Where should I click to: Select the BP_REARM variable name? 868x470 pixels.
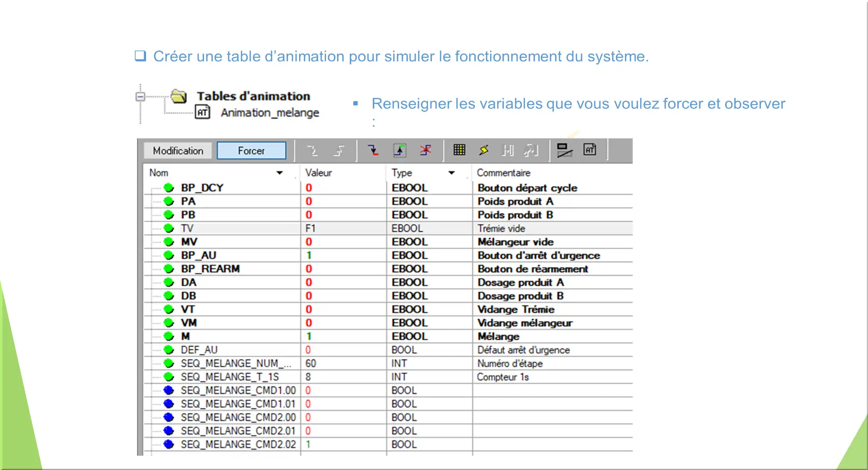210,269
